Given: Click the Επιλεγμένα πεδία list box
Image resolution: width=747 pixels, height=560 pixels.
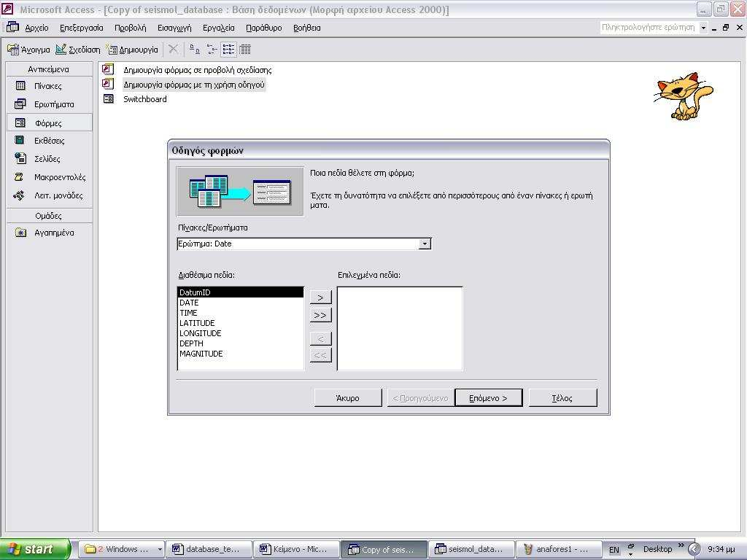Looking at the screenshot, I should click(x=400, y=329).
